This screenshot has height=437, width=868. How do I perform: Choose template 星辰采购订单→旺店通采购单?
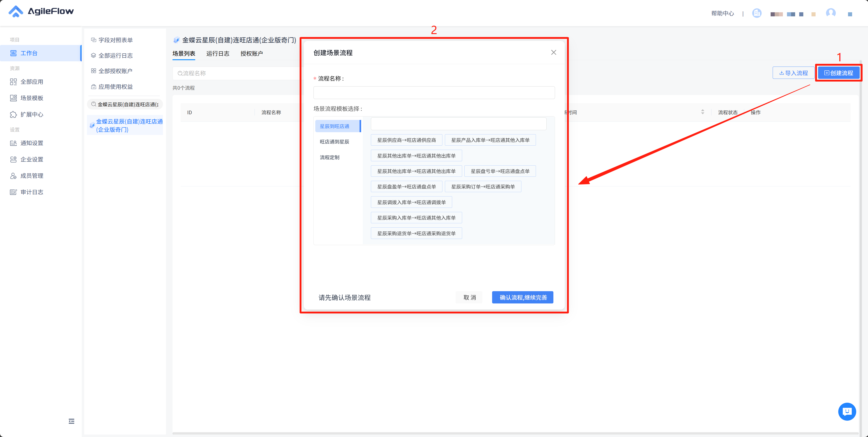click(483, 187)
